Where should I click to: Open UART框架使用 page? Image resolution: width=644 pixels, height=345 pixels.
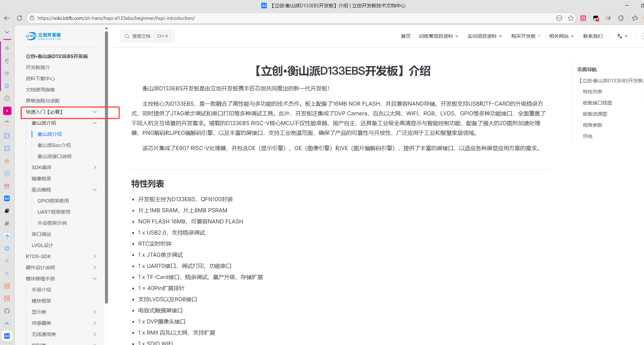pos(54,212)
